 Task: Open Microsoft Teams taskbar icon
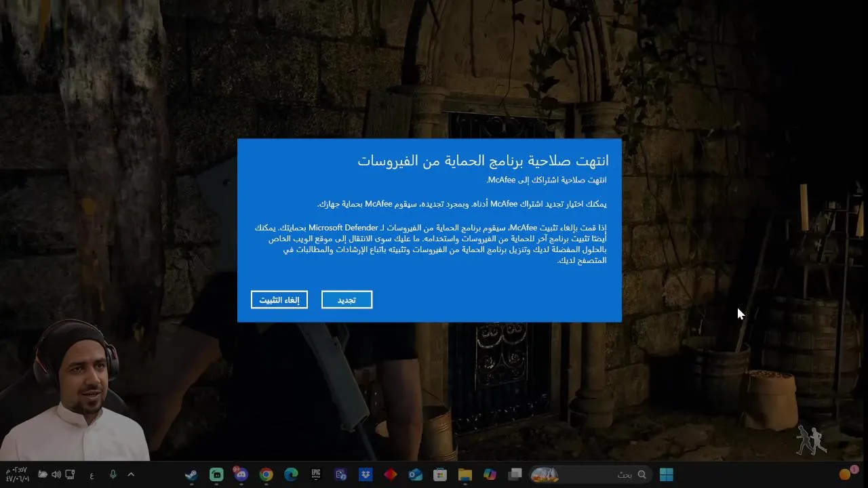coord(340,474)
